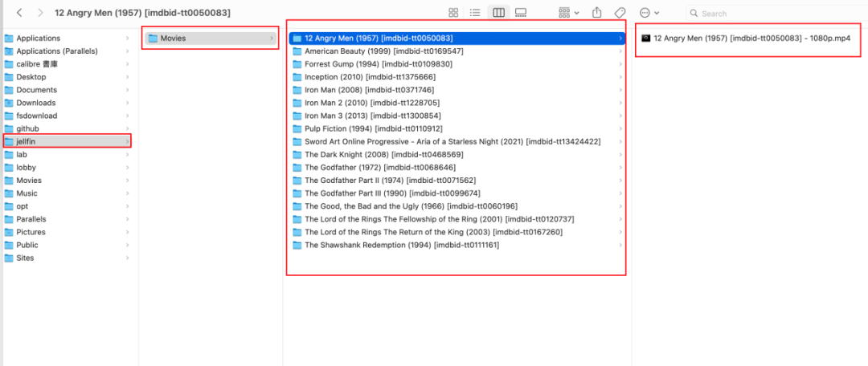
Task: Go back using the back arrow
Action: 19,12
